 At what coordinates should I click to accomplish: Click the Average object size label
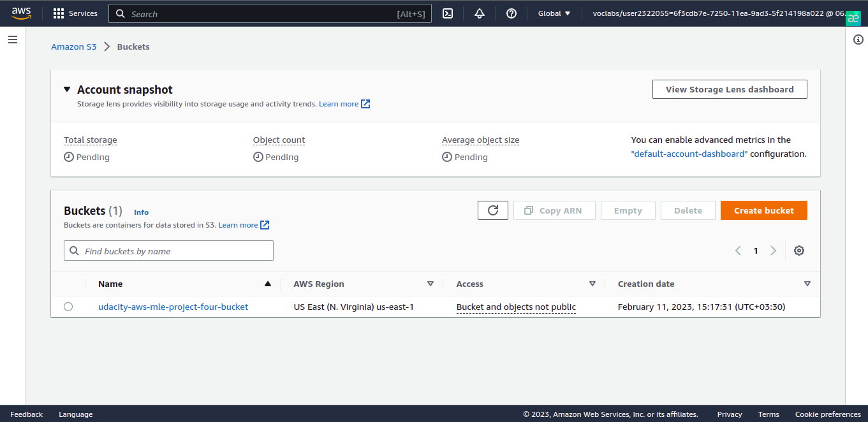click(480, 140)
